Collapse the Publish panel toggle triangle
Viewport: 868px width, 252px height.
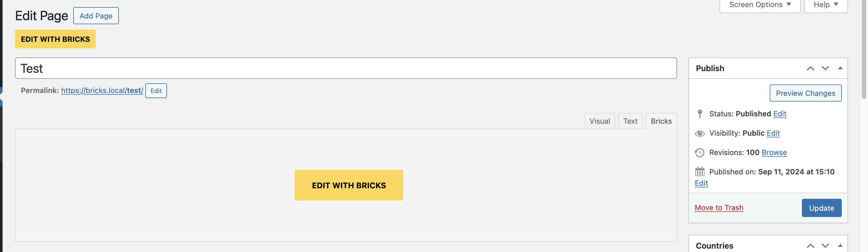(840, 68)
